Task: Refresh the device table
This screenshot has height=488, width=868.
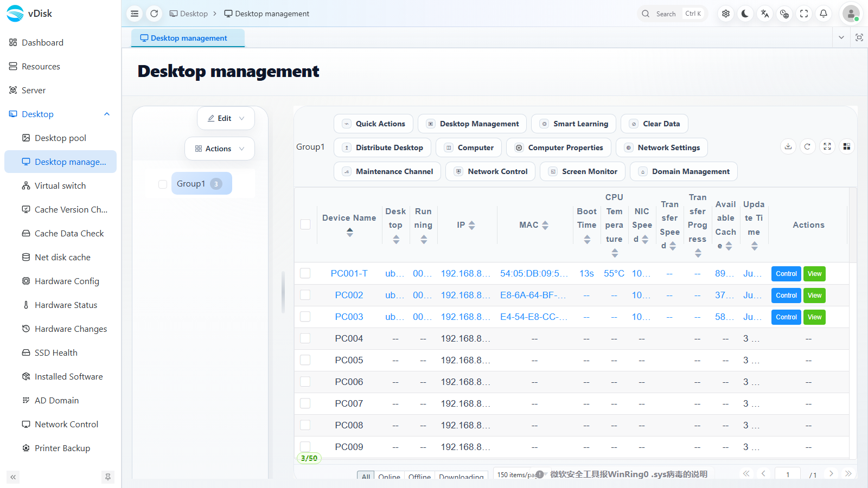Action: pos(808,146)
